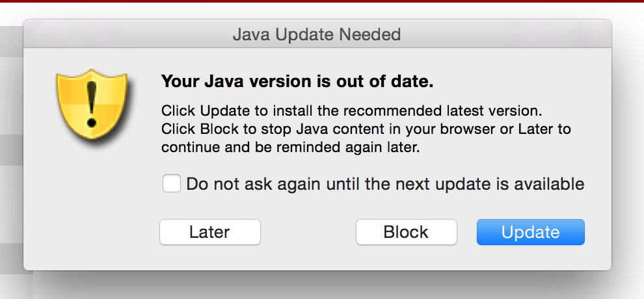Click the word 'available' in the checkbox label
The height and width of the screenshot is (299, 644).
pyautogui.click(x=549, y=184)
